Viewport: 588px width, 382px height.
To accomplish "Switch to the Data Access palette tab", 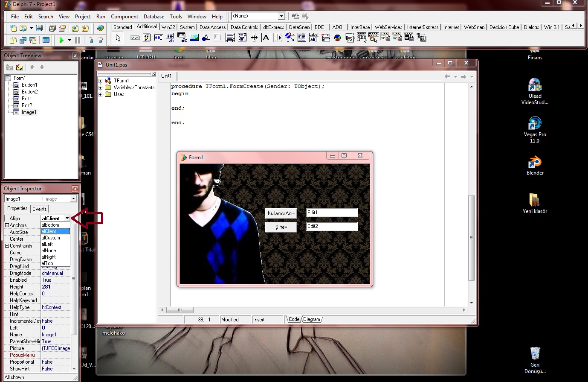I will (x=212, y=27).
